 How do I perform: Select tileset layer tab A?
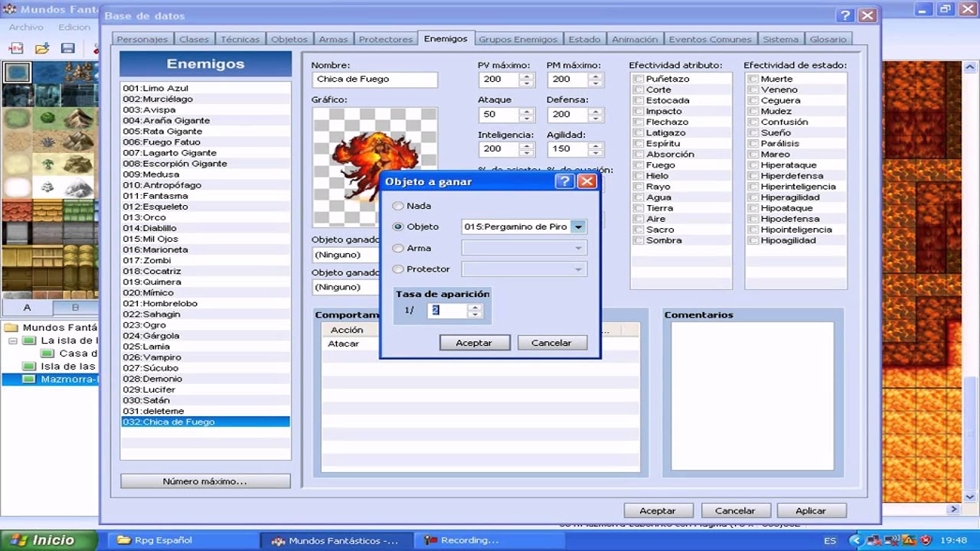pos(27,307)
